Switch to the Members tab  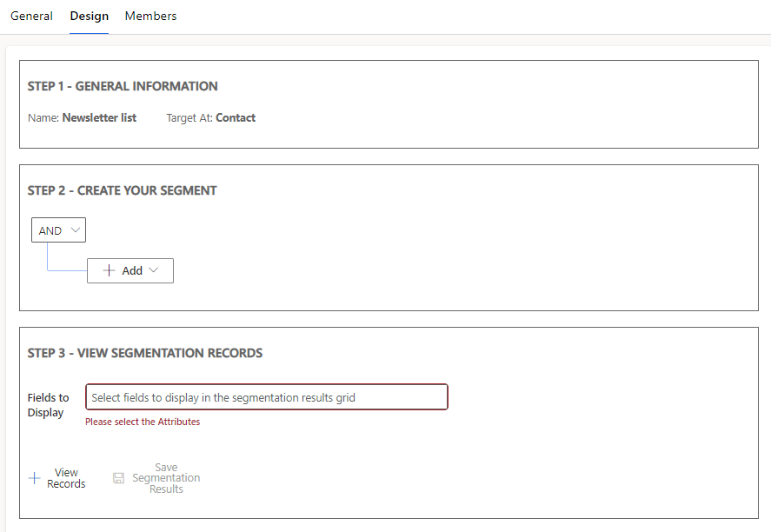click(x=150, y=16)
